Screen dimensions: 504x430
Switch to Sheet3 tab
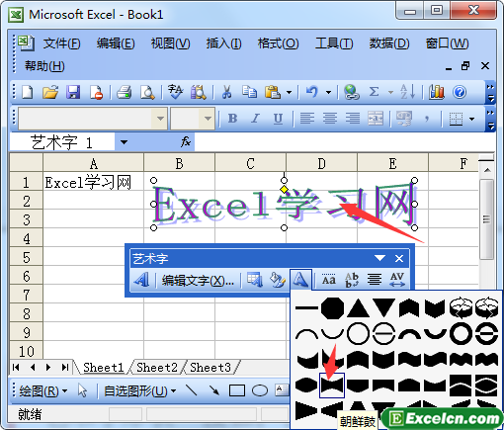pyautogui.click(x=210, y=367)
